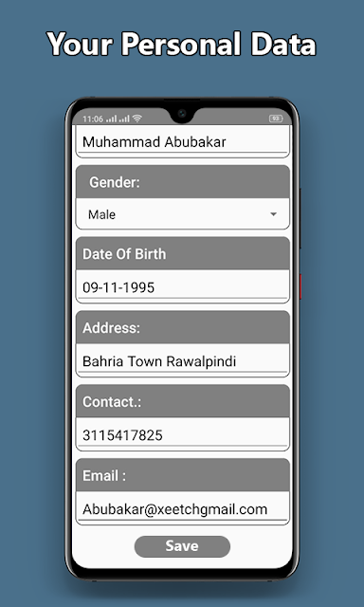Viewport: 364px width, 607px height.
Task: Select the 09-11-1995 date of birth field
Action: (183, 286)
